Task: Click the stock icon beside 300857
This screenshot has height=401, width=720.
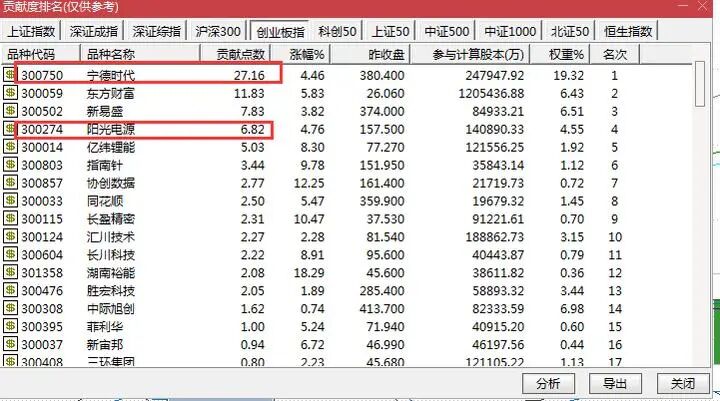Action: click(x=10, y=182)
